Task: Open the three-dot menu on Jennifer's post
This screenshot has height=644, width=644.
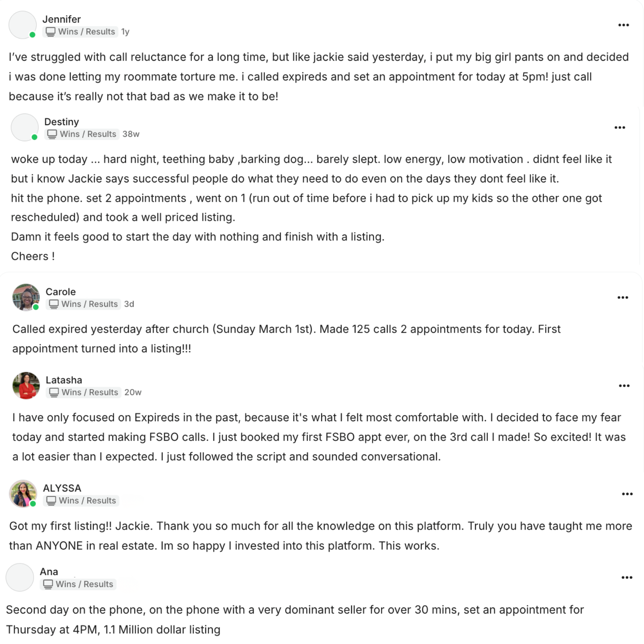Action: (x=623, y=25)
